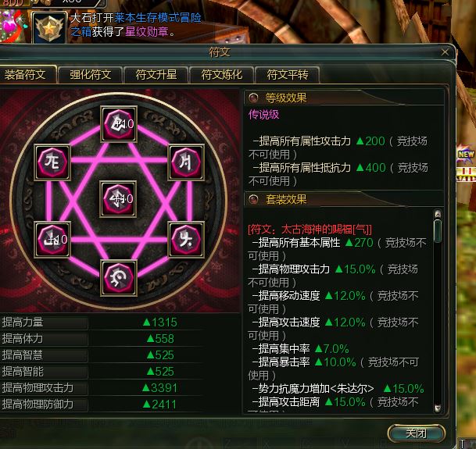Select the bottom rune slot
The height and width of the screenshot is (449, 476).
tap(119, 278)
